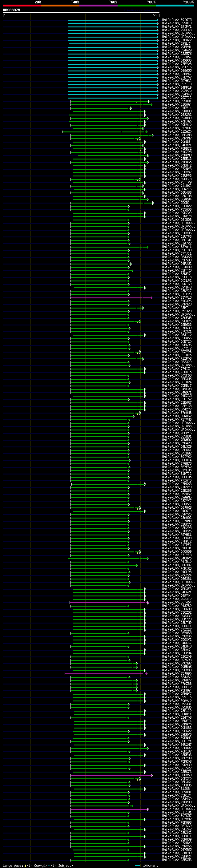Select the UniRef100_O24348 label

[177, 94]
